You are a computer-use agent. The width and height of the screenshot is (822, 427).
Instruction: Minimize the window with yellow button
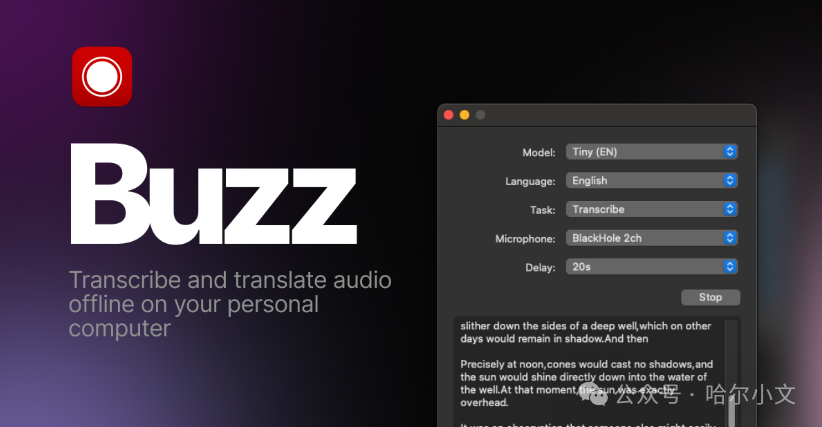pyautogui.click(x=464, y=115)
